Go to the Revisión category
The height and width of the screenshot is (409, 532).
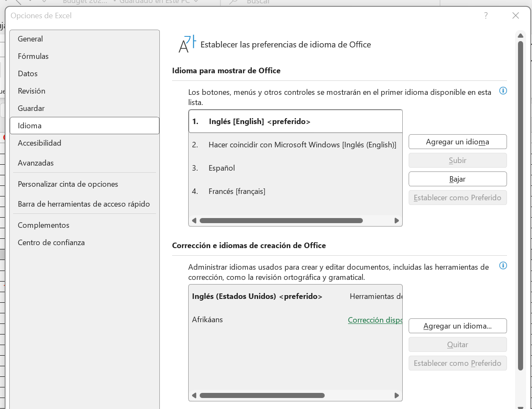coord(84,91)
